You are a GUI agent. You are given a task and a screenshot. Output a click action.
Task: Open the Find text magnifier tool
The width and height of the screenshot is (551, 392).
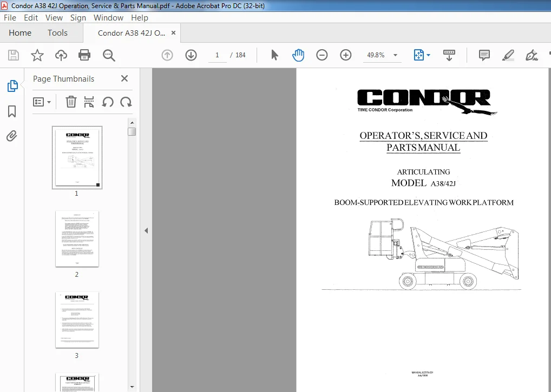tap(109, 55)
